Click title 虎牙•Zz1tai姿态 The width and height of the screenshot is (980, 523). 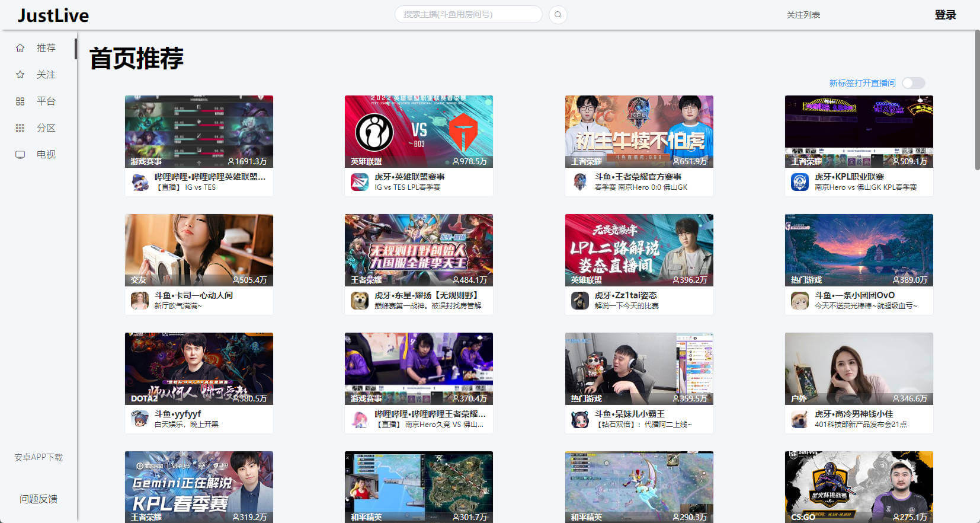coord(626,295)
